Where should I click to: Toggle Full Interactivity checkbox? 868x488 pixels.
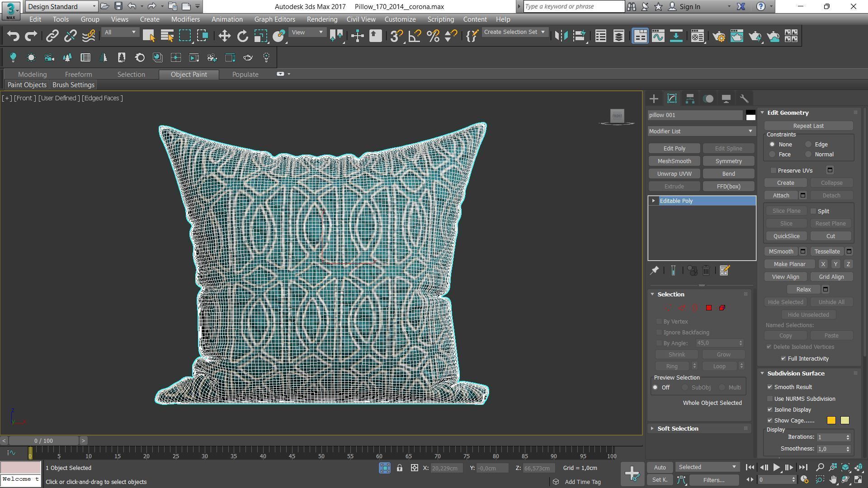coord(783,358)
